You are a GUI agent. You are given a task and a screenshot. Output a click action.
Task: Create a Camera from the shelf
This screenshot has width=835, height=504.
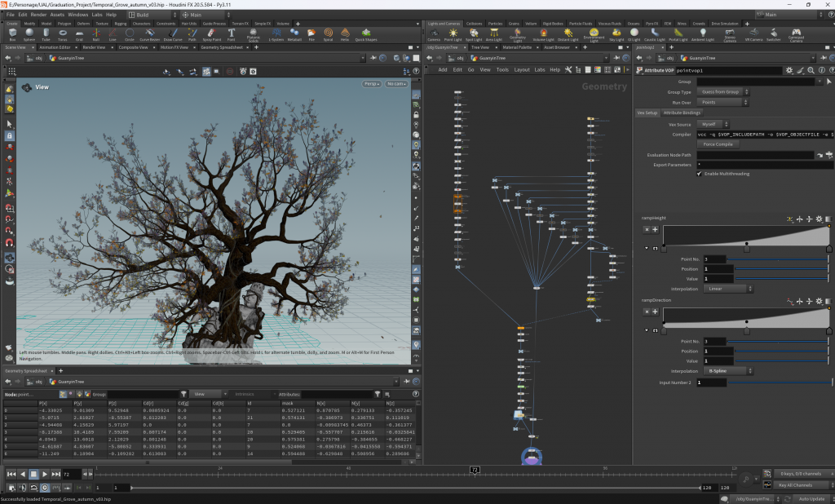pos(434,34)
